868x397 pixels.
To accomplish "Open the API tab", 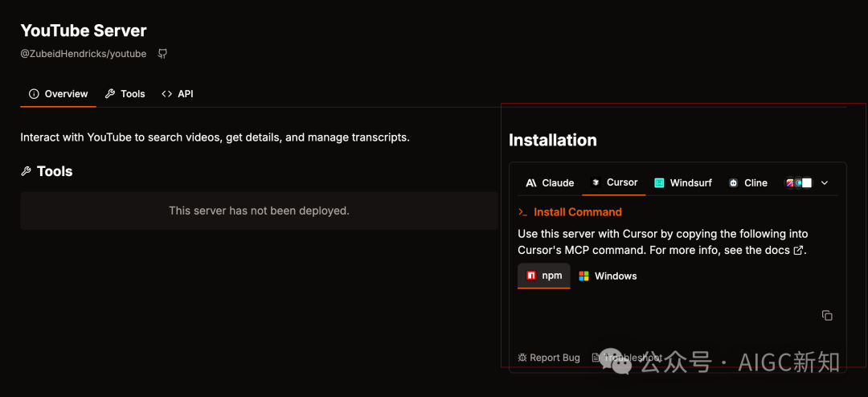I will (177, 93).
